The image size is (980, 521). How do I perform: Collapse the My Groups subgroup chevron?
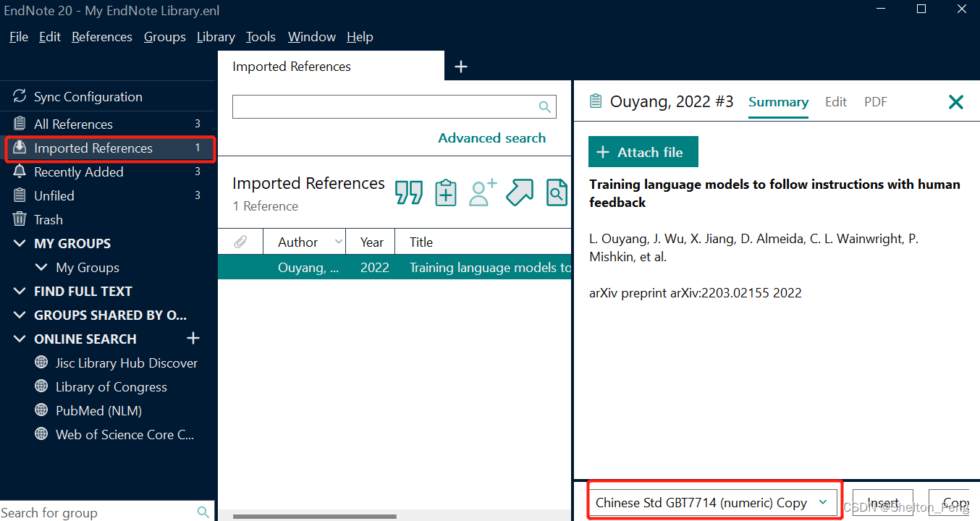pos(41,267)
